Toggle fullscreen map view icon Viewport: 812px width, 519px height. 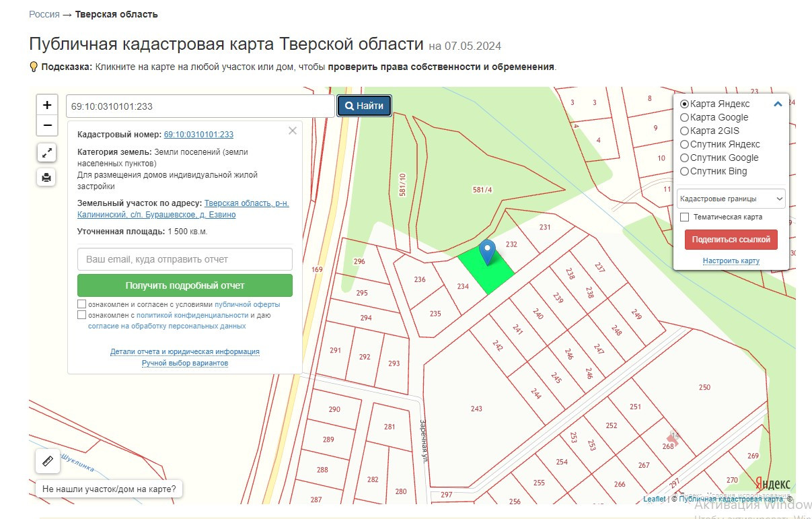tap(46, 153)
